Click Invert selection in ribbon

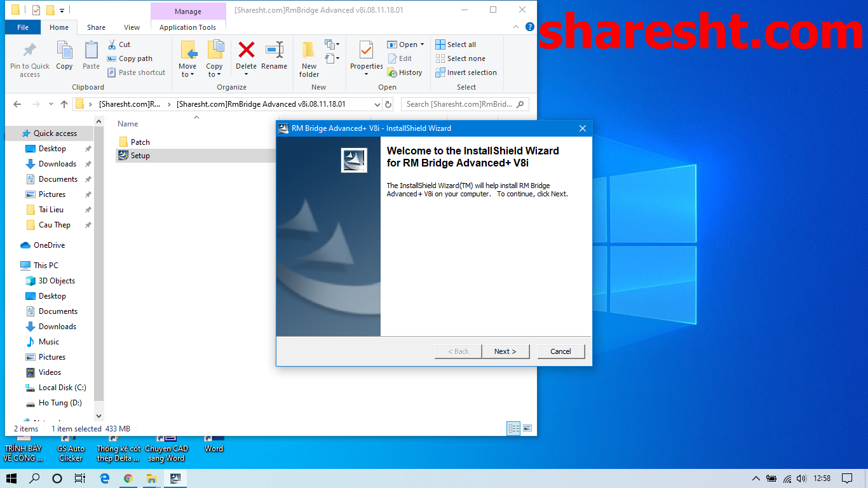click(x=466, y=72)
